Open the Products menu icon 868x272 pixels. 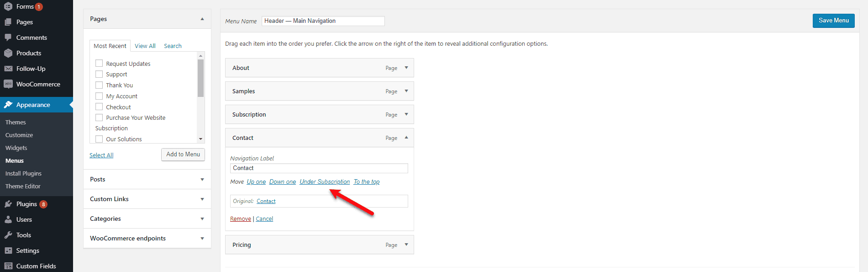point(8,53)
